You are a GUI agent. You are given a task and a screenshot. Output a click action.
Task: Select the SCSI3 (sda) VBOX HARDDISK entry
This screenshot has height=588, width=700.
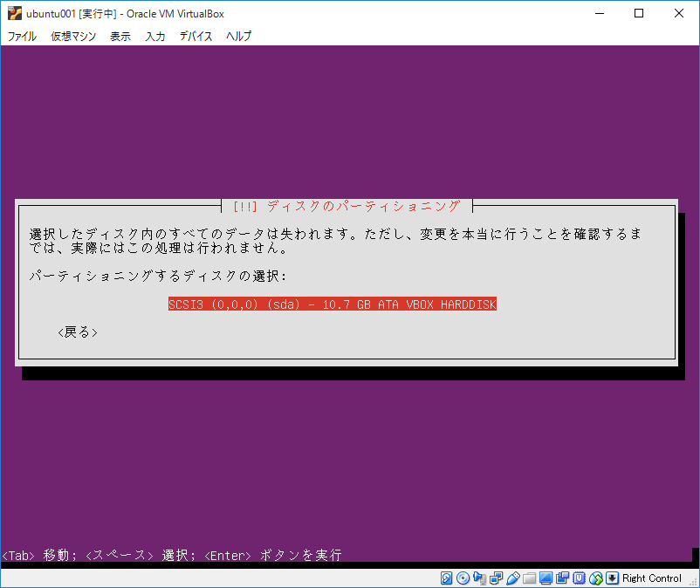coord(333,304)
